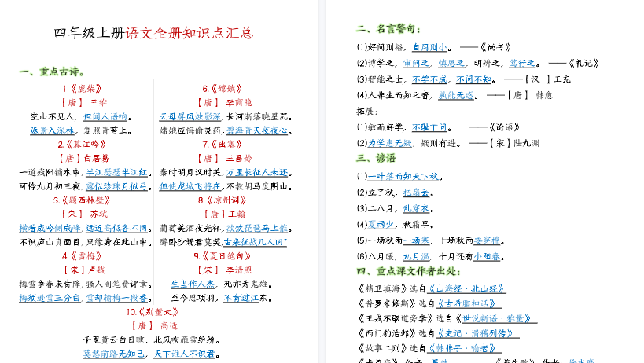Select the phrase '复照青苔上'
This screenshot has height=363, width=644.
pyautogui.click(x=105, y=130)
